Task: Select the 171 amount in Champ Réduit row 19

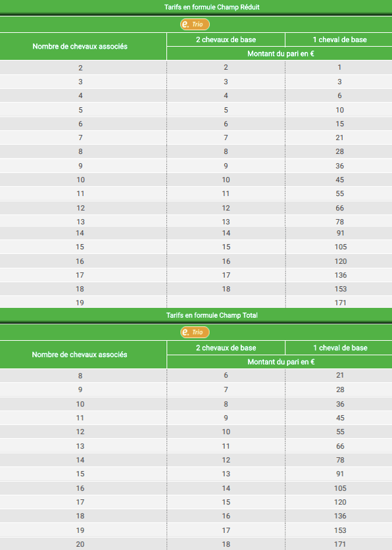Action: [x=341, y=303]
